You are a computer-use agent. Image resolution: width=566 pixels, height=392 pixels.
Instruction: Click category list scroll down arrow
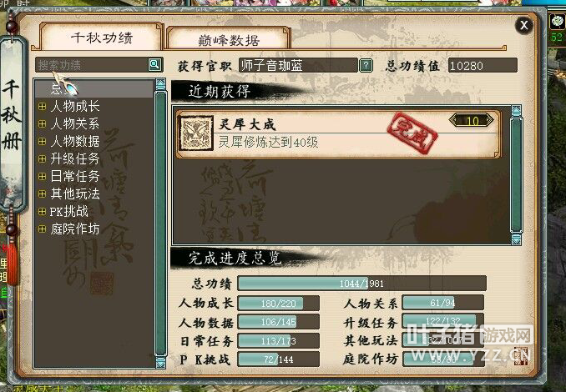click(x=160, y=362)
